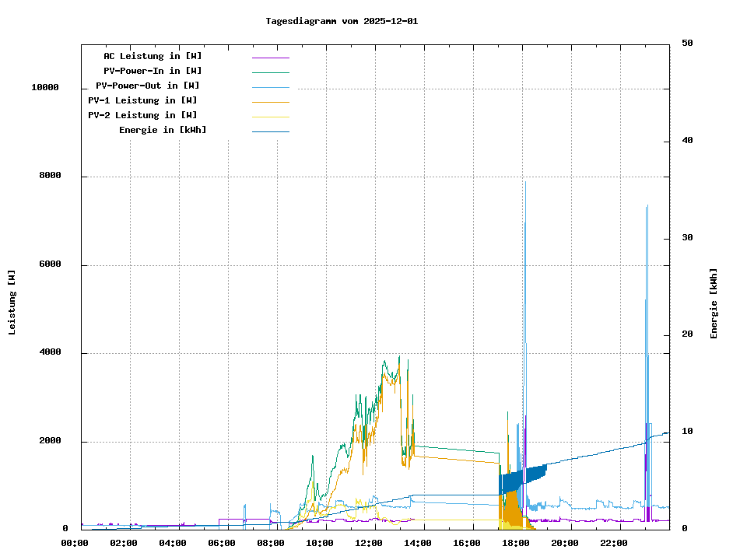
Task: Click the yellow PV-2 Leistung legend line sample
Action: [x=270, y=116]
